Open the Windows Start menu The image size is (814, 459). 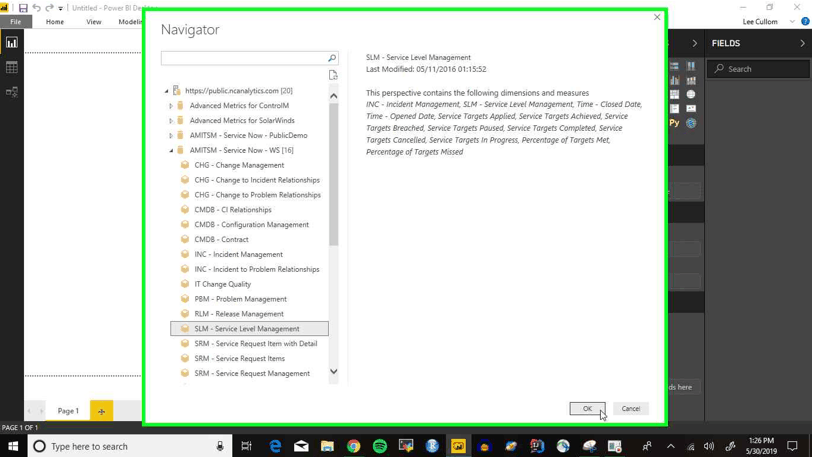[13, 447]
